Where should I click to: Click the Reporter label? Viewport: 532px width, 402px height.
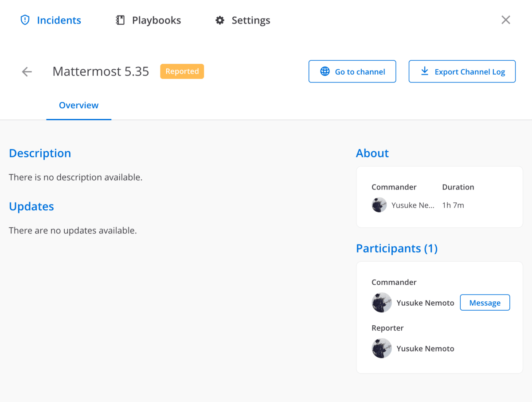(387, 328)
